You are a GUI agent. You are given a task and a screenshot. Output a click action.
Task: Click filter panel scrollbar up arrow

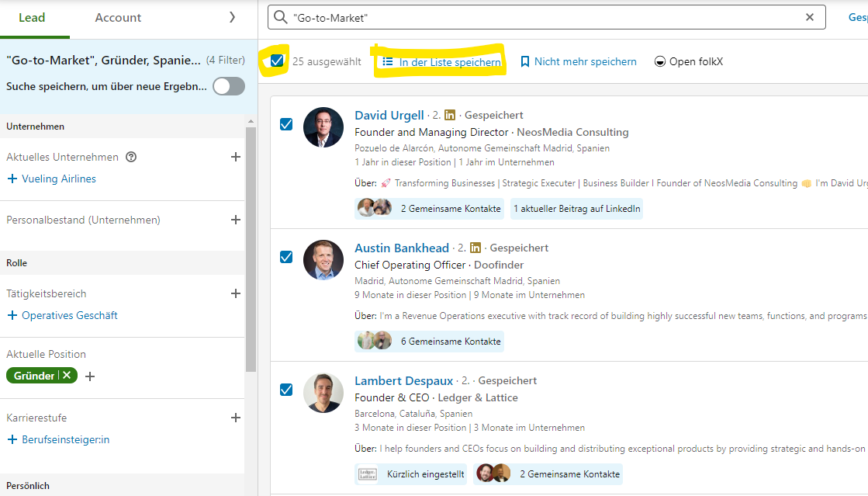[251, 121]
